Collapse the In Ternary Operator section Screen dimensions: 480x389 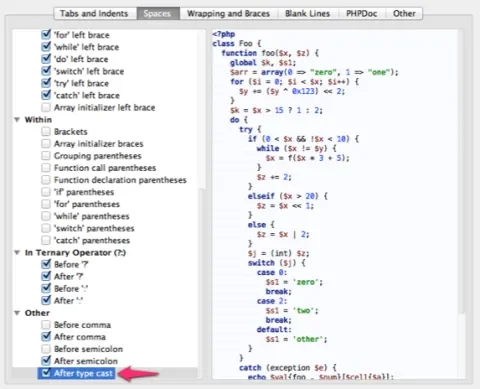17,252
